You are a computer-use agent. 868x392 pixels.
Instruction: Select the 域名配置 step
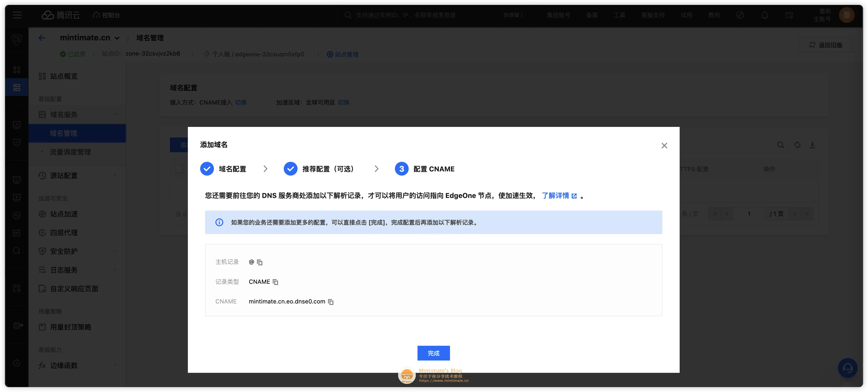(223, 169)
